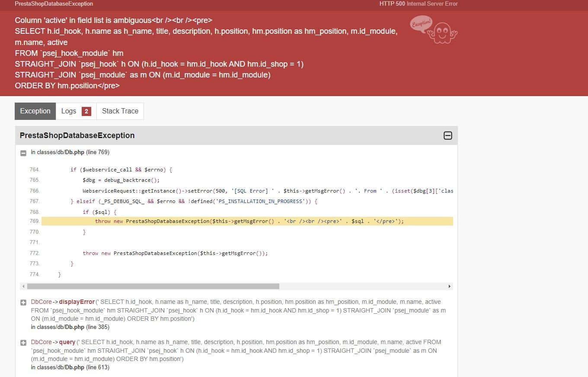Collapse the Db.php line 769 code block
Screen dimensions: 588x377
pos(23,153)
